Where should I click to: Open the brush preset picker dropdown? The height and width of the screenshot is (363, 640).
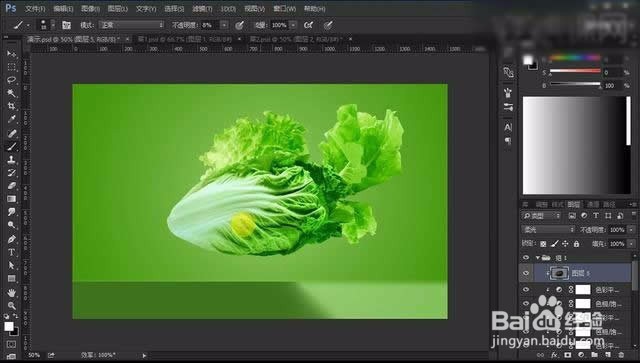(53, 25)
